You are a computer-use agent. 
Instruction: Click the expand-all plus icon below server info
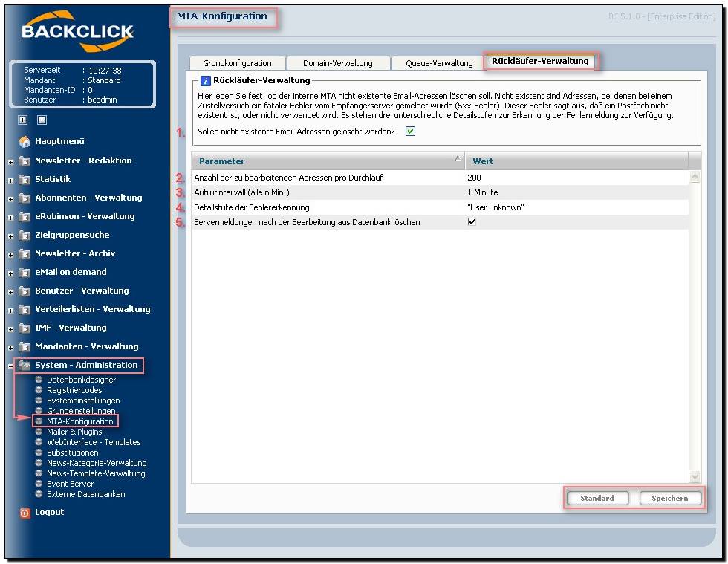pos(22,120)
